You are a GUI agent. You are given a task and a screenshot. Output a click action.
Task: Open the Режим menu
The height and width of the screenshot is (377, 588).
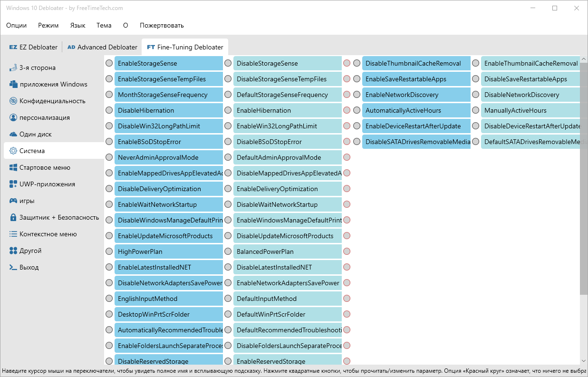(48, 25)
